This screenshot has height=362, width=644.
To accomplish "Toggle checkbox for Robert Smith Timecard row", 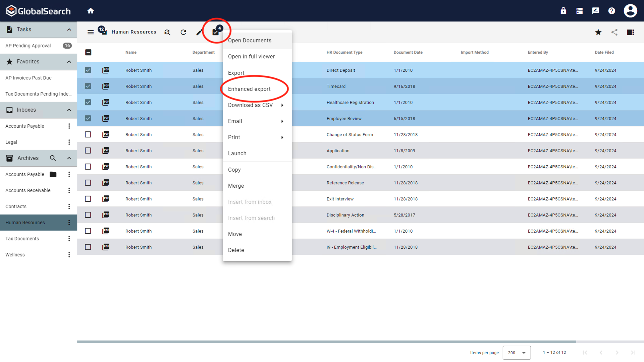I will 88,86.
